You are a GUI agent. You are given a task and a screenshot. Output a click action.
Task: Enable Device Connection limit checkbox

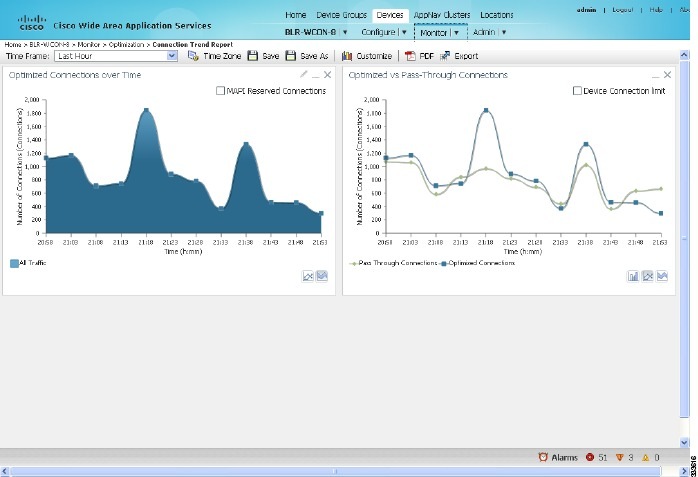577,91
